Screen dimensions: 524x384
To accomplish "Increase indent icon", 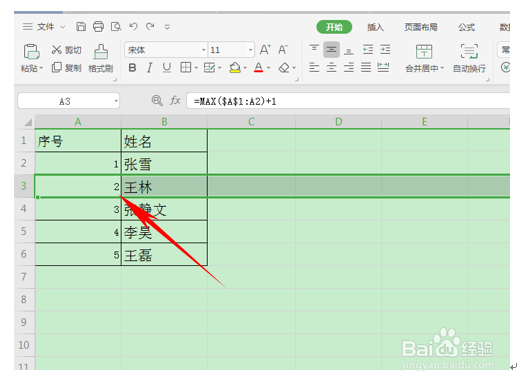I will pyautogui.click(x=385, y=50).
